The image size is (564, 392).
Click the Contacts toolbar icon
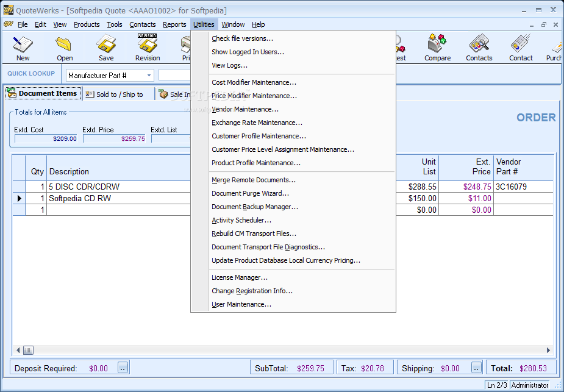tap(479, 43)
